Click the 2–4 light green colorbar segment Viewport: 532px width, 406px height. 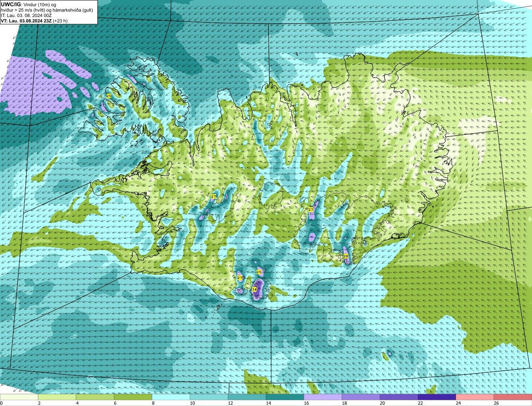(x=57, y=397)
